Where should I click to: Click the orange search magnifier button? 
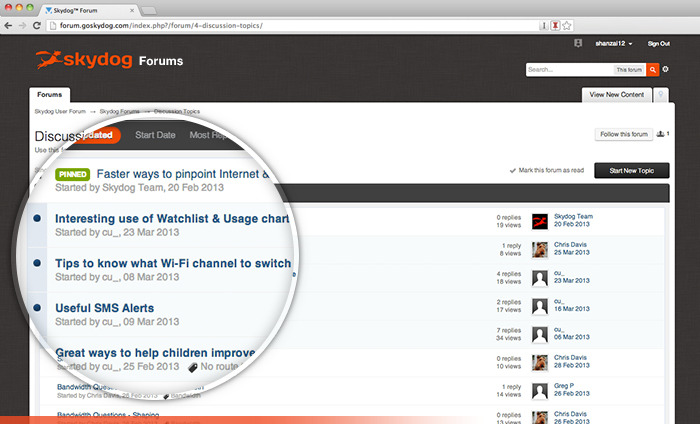653,70
